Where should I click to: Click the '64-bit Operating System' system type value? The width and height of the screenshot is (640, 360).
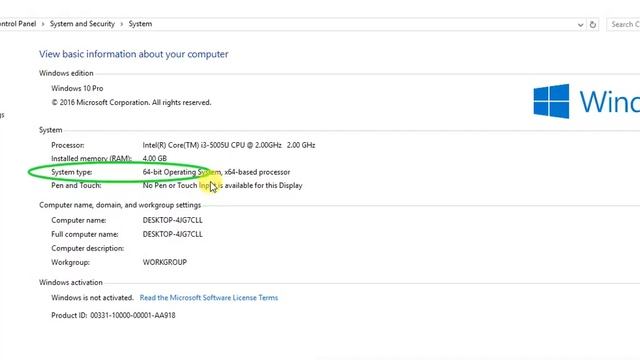216,172
